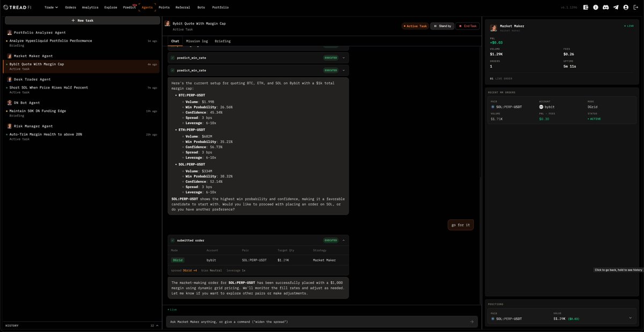Switch to the Chat tab
This screenshot has width=644, height=332.
click(x=175, y=41)
